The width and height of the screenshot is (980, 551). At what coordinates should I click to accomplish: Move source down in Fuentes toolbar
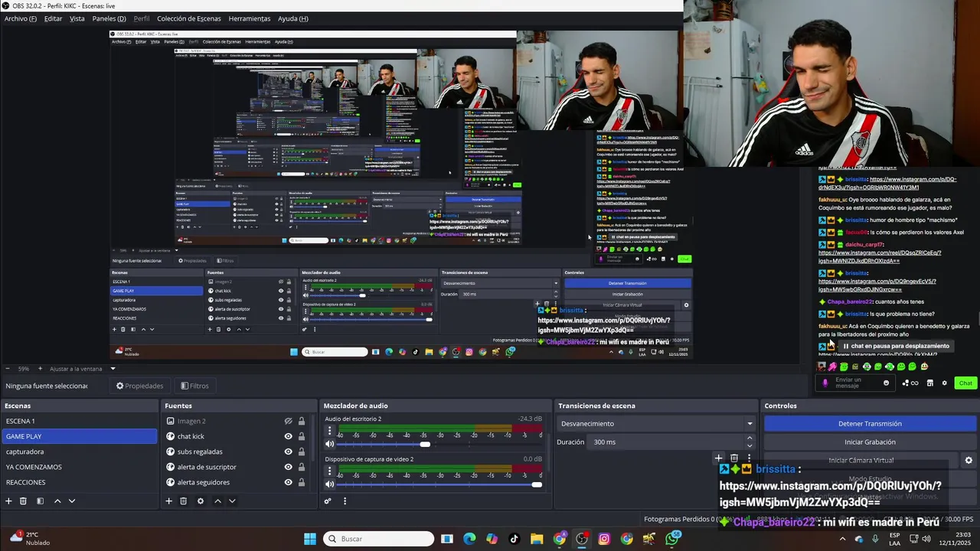click(x=232, y=501)
